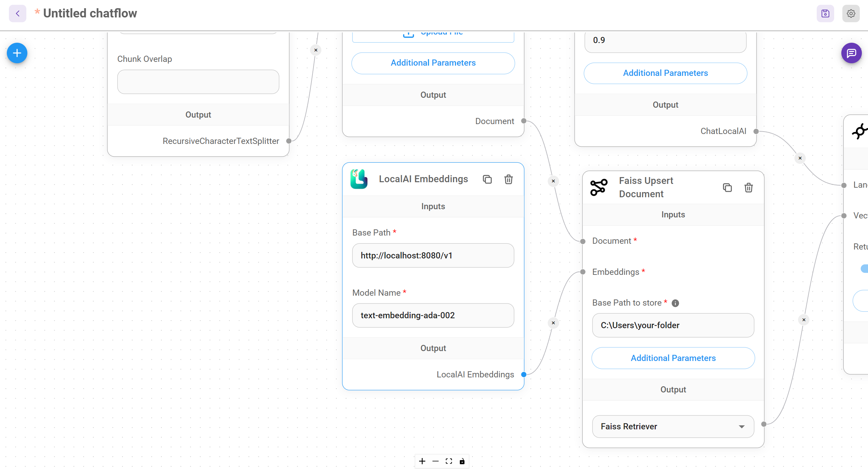
Task: Save the chatflow with the save icon
Action: coord(825,14)
